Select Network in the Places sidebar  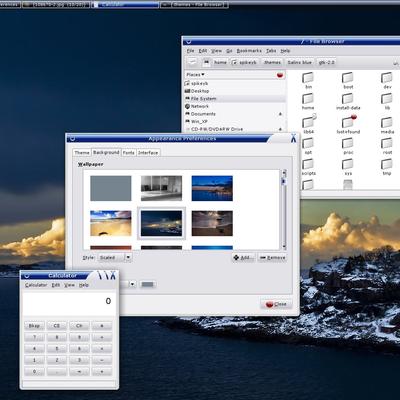point(235,106)
